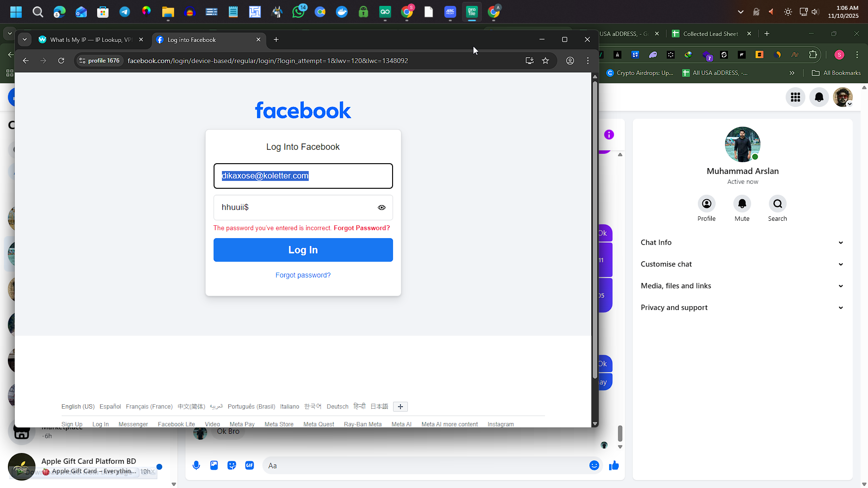This screenshot has height=488, width=868.
Task: Show hidden bookmarks with double chevron
Action: (792, 73)
